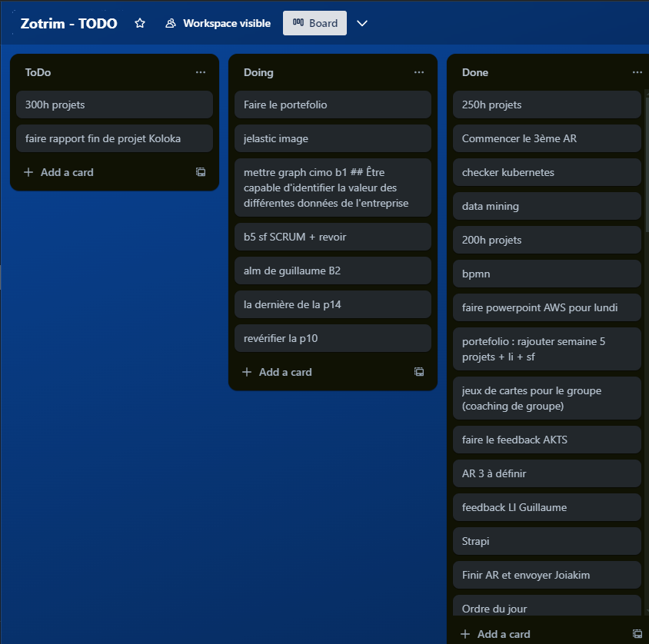Open the 'checker kubernetes' card
Screen dimensions: 649x644
(546, 172)
